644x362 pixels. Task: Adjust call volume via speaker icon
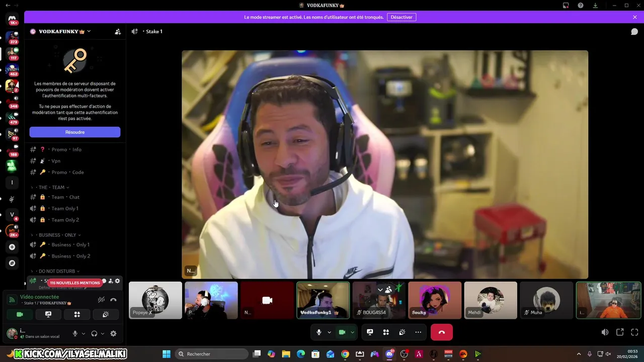(x=605, y=332)
